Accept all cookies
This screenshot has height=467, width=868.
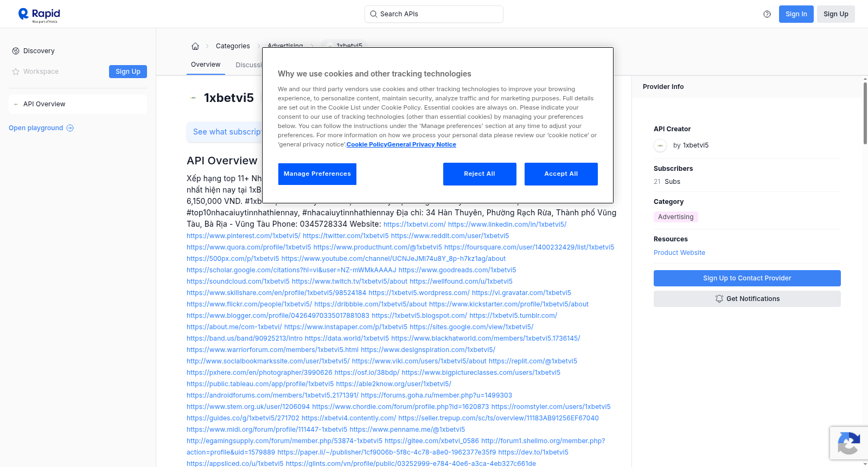point(561,174)
